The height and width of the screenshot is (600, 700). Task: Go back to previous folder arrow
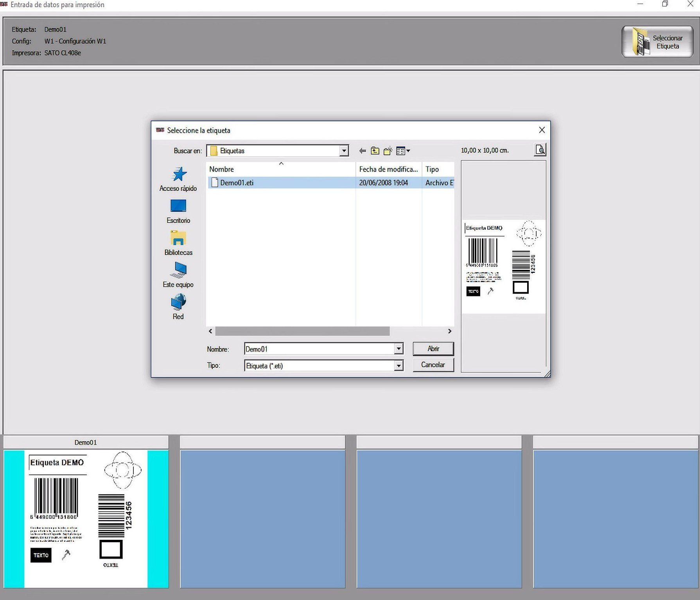363,151
